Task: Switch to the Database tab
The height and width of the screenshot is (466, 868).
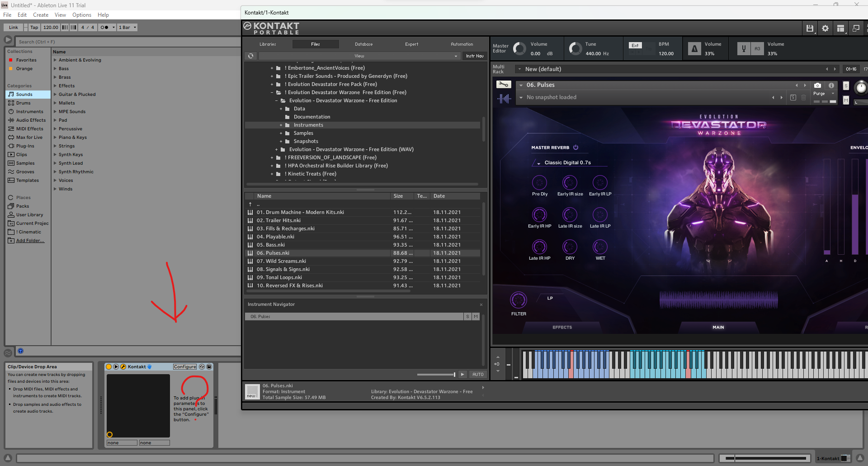Action: tap(363, 44)
